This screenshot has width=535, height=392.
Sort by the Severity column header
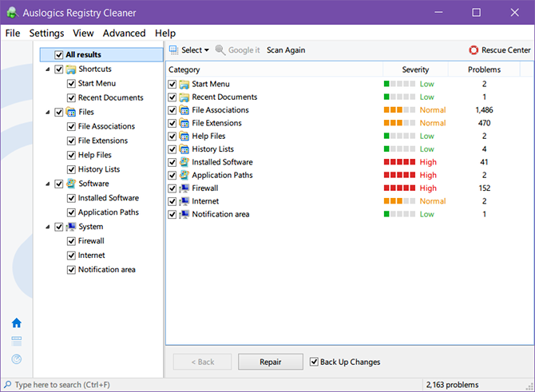click(415, 69)
